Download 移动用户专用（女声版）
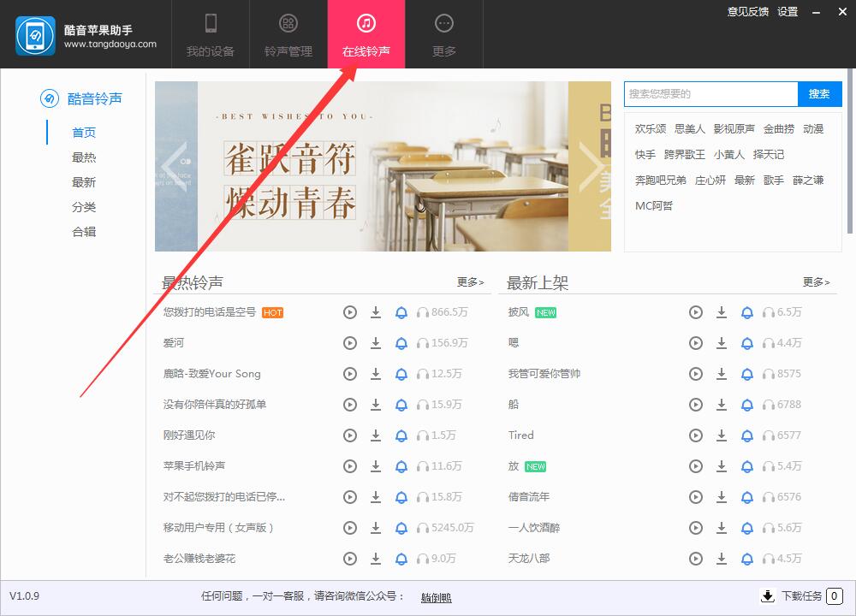The width and height of the screenshot is (856, 616). 376,528
